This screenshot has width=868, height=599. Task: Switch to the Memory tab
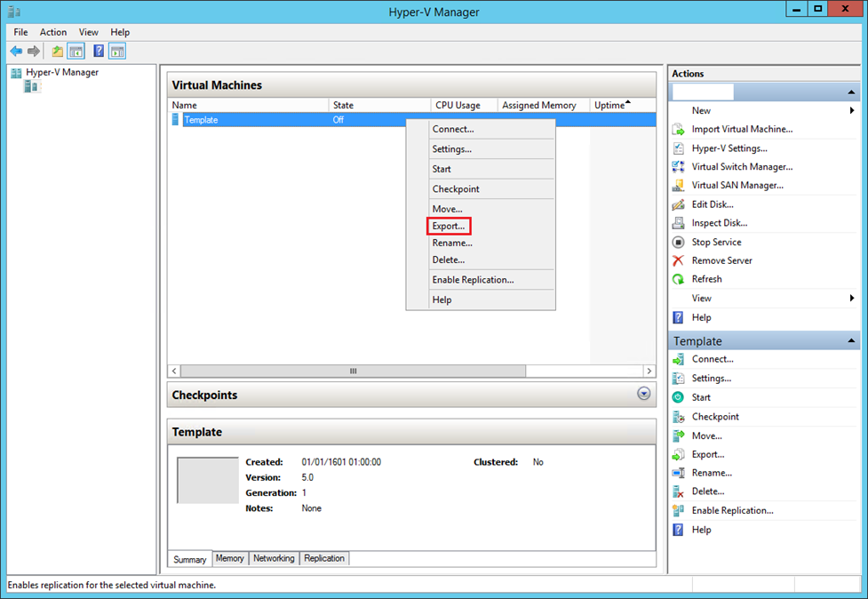[230, 558]
